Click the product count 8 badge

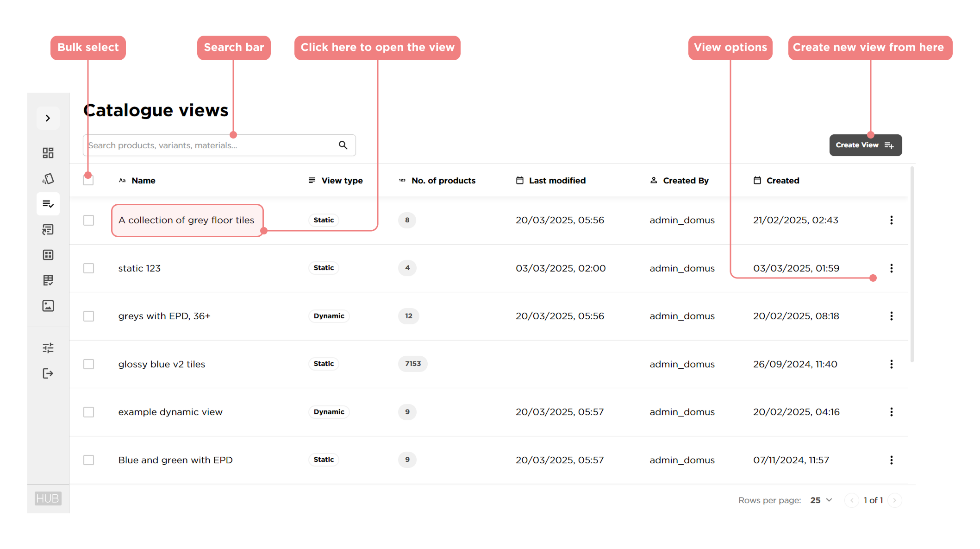tap(407, 220)
